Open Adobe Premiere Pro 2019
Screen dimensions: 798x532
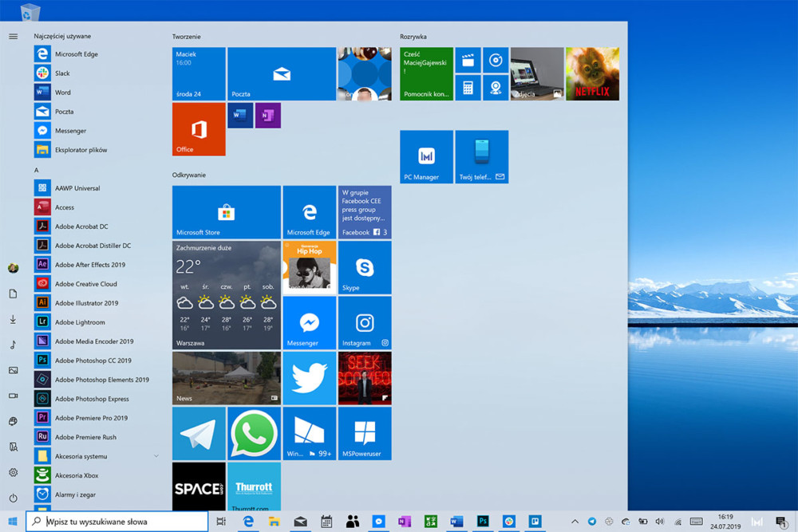(x=97, y=418)
